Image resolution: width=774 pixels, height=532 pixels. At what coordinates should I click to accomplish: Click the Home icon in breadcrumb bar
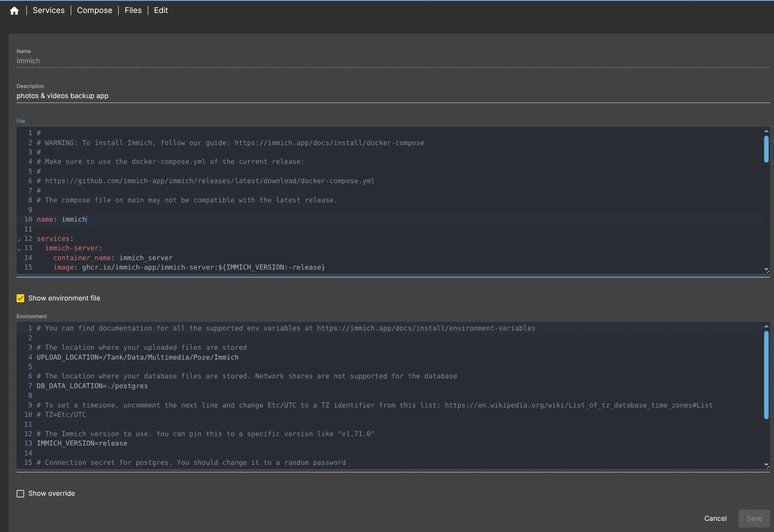(14, 11)
